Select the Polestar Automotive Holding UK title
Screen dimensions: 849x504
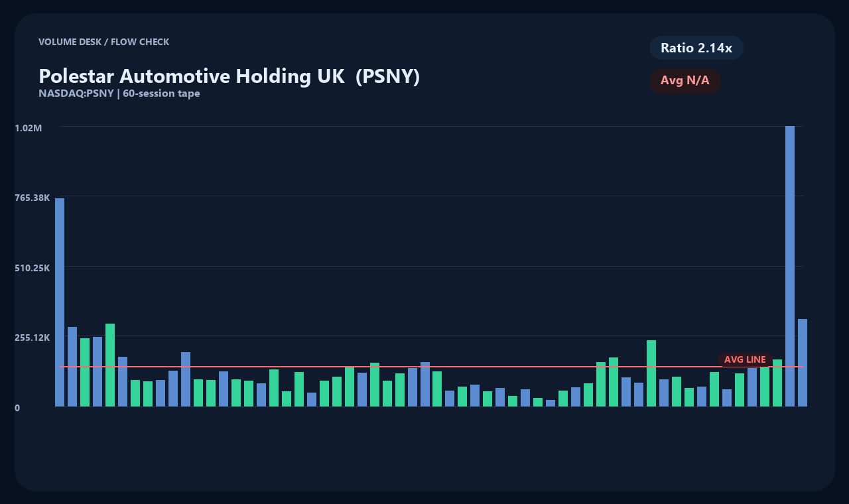click(229, 76)
